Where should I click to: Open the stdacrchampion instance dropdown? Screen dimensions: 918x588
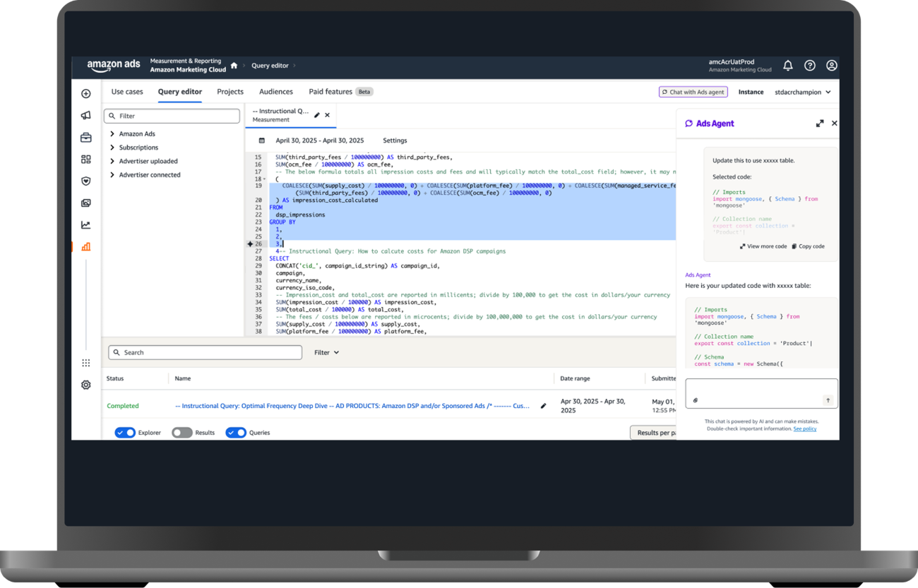coord(802,92)
